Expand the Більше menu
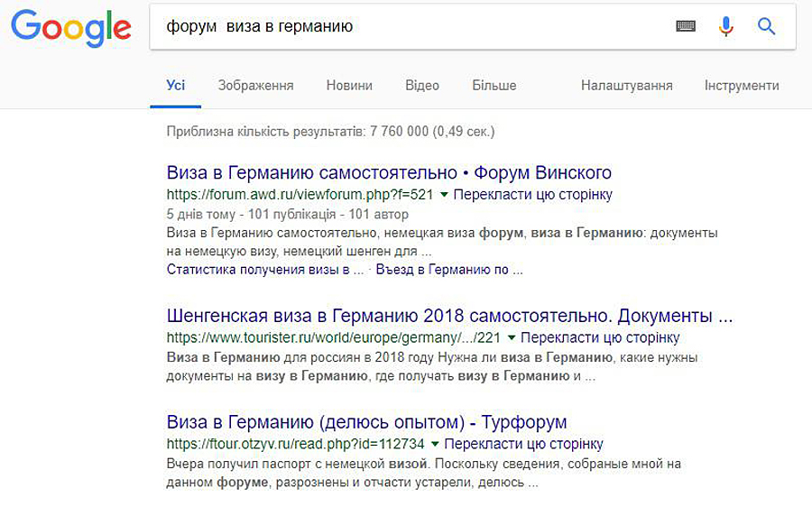The image size is (812, 507). 494,86
